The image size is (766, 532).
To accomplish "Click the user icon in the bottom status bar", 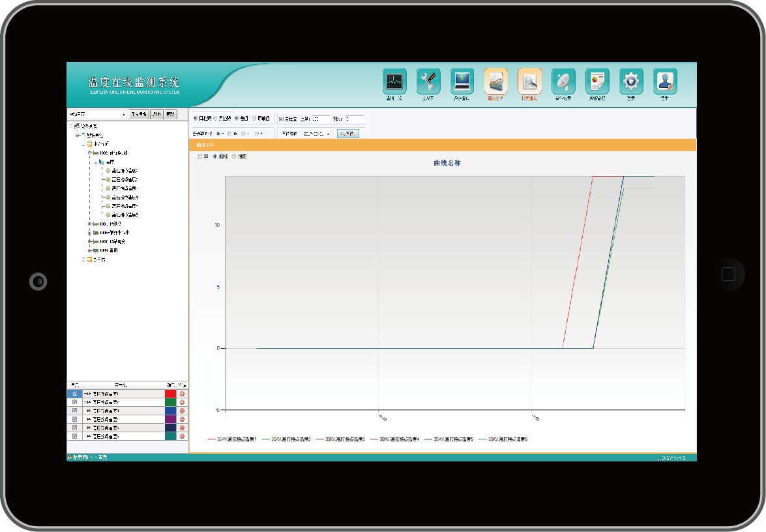I will [x=69, y=457].
